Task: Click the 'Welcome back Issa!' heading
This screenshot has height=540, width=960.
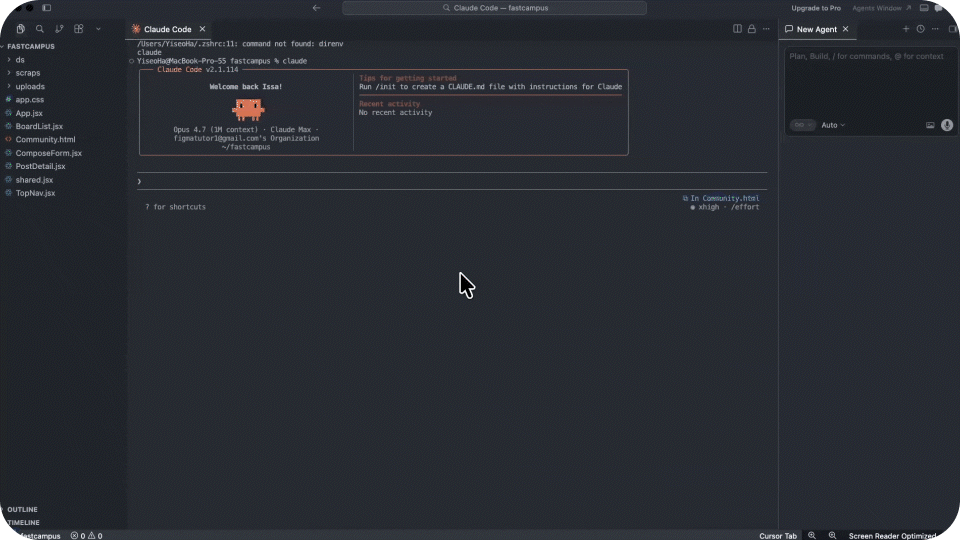Action: (246, 87)
